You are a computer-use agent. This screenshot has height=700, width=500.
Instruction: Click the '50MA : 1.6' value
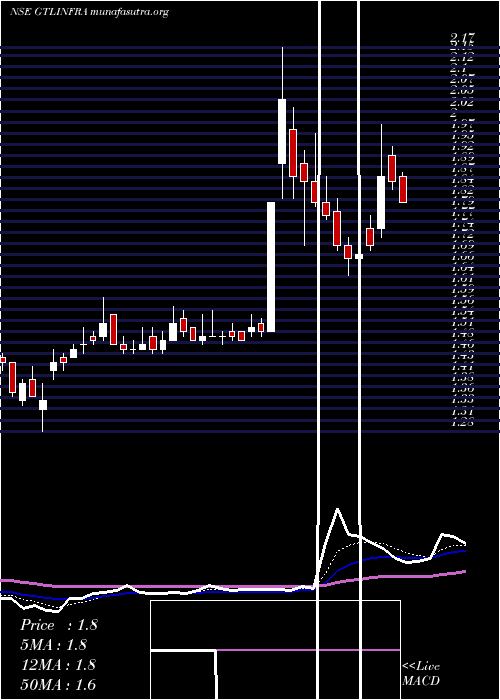58,684
